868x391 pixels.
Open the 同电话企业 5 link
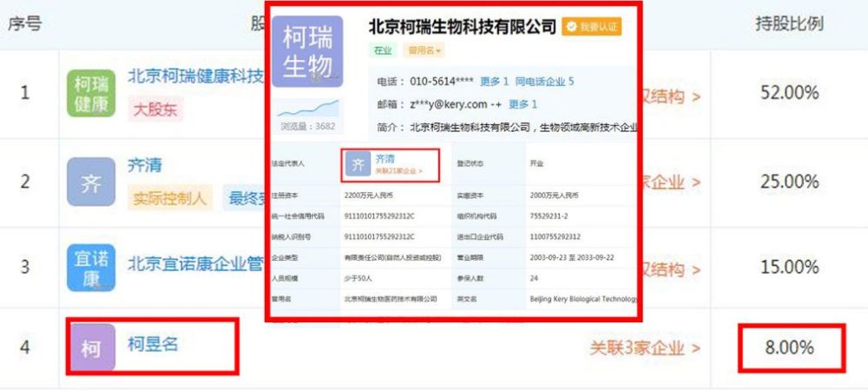pos(545,82)
